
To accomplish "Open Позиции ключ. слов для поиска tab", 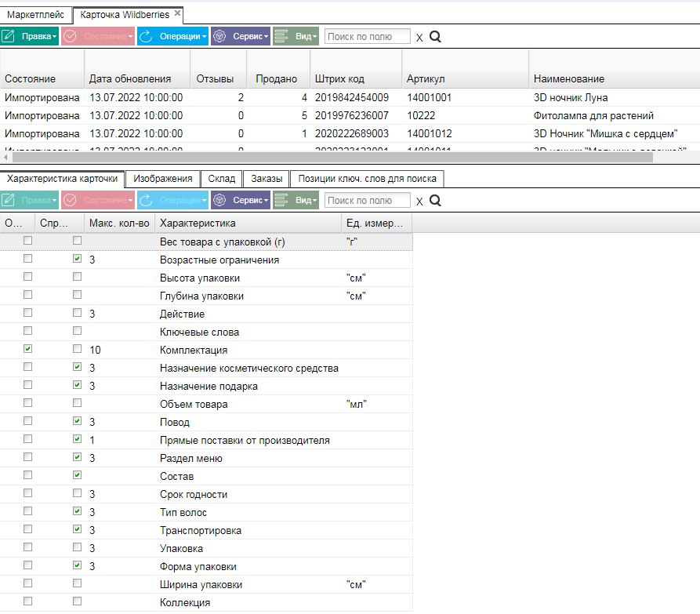I will 367,179.
